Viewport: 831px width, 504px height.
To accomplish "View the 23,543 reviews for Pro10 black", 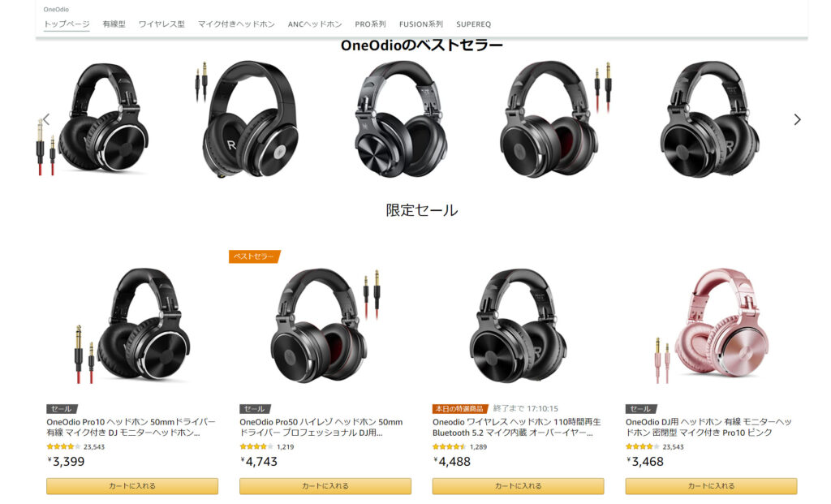I will click(94, 446).
